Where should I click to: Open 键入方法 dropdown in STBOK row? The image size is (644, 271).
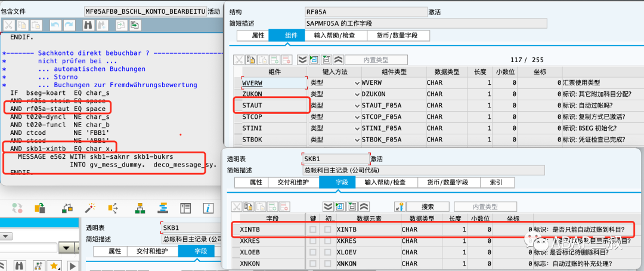pyautogui.click(x=357, y=140)
